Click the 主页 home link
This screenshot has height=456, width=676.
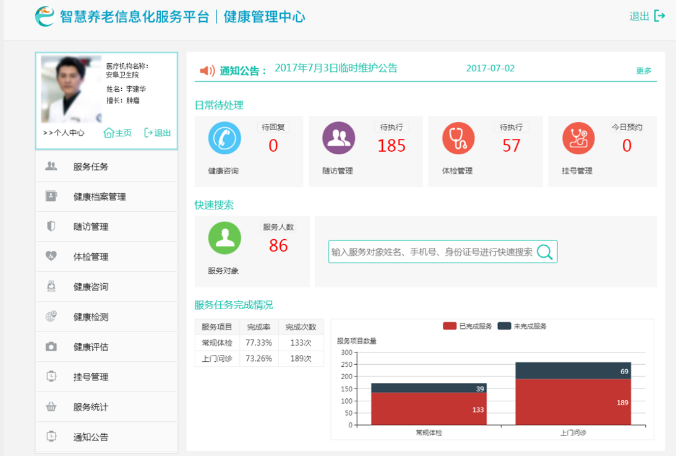118,133
